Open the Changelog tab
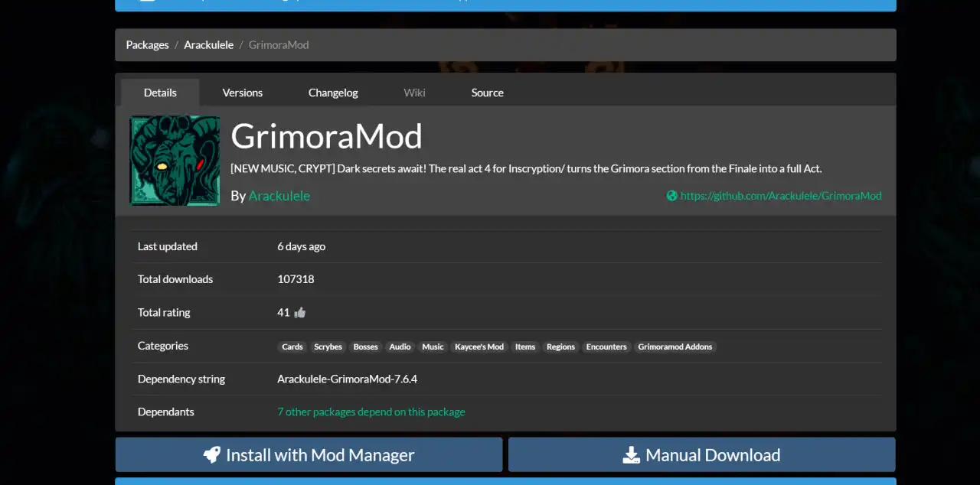Image resolution: width=980 pixels, height=485 pixels. pos(333,93)
